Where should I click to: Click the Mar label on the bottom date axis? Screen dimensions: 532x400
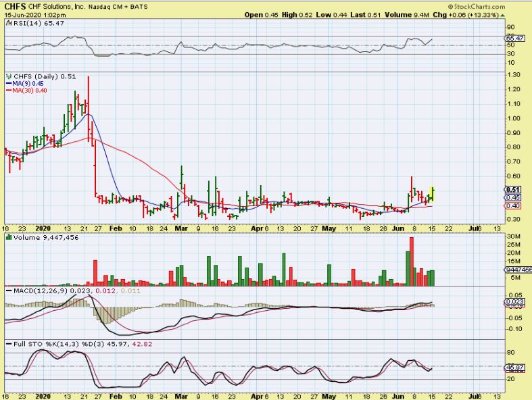point(181,396)
